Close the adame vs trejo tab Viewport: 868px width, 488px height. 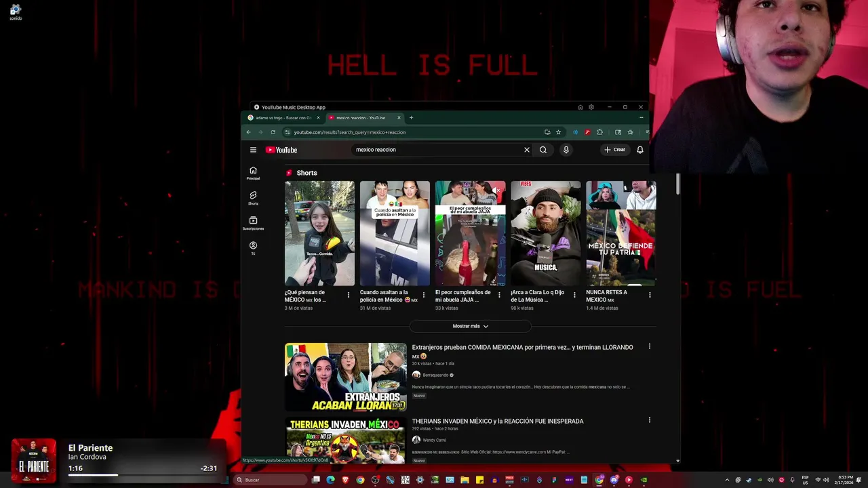318,118
